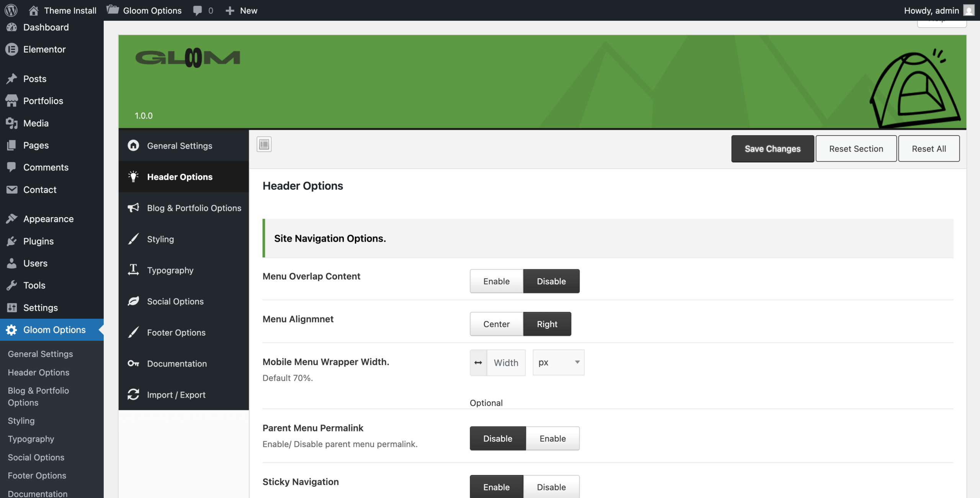Open Typography in the WordPress sidebar submenu
This screenshot has width=980, height=498.
point(31,439)
